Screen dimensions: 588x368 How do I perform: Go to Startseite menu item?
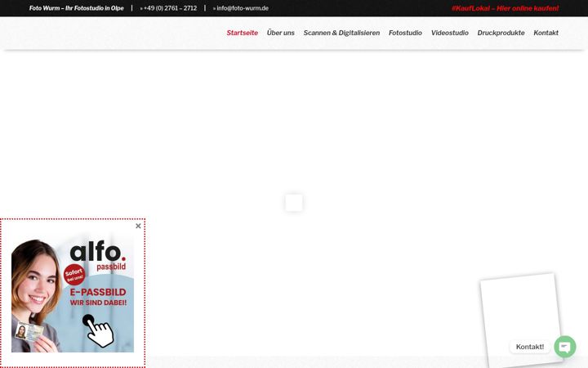(242, 33)
